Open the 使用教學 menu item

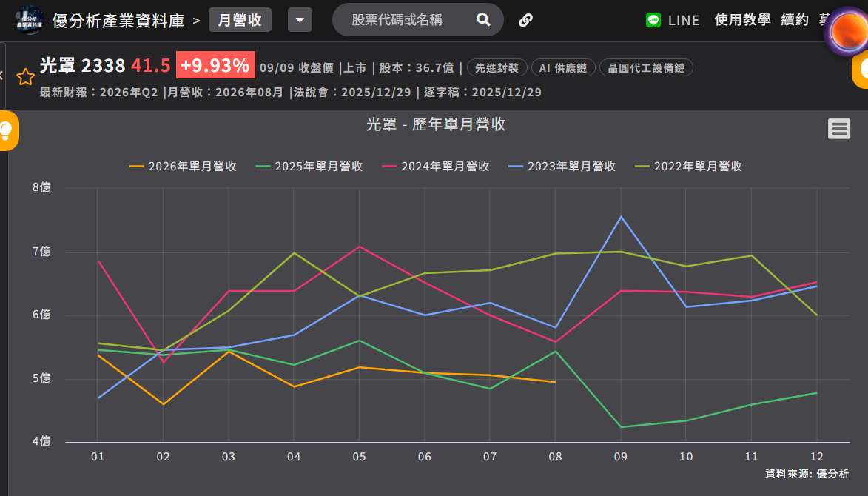(x=742, y=20)
